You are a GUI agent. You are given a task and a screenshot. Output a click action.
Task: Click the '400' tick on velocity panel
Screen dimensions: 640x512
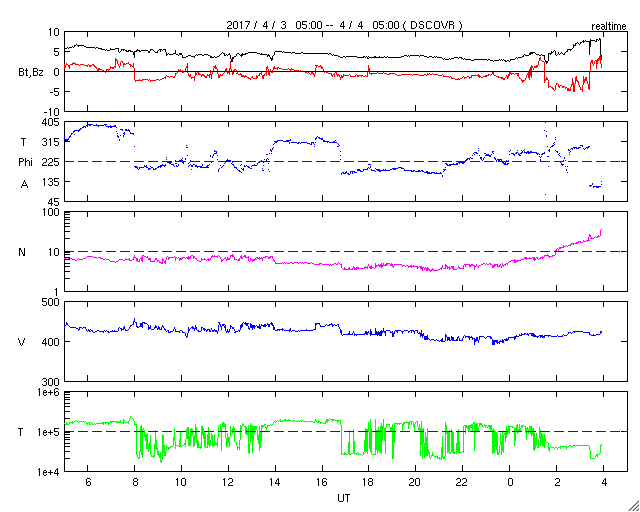tap(51, 342)
